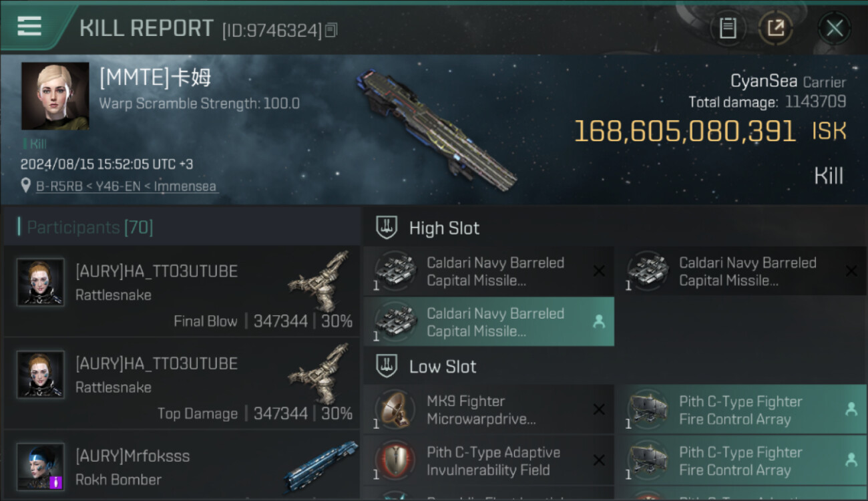Select the Low Slot shield icon

click(387, 366)
